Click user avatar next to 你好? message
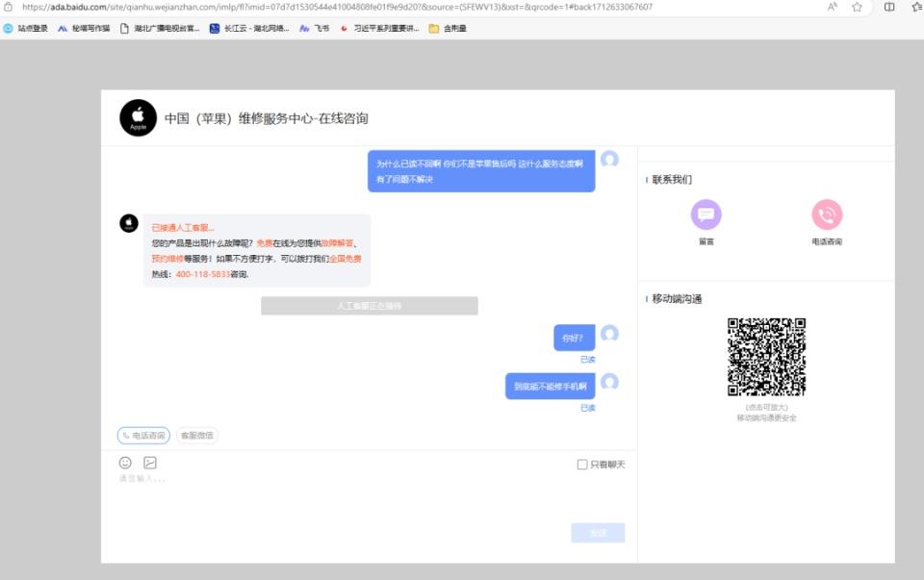924x580 pixels. coord(609,334)
